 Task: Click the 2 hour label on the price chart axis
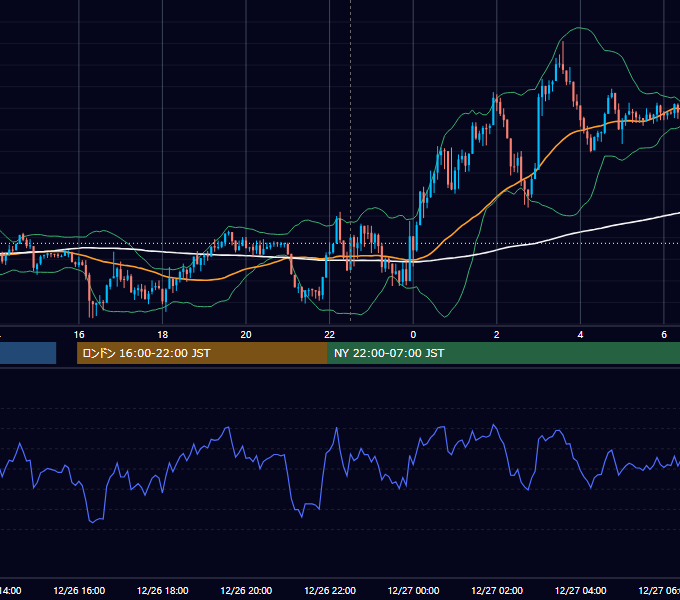tap(497, 335)
